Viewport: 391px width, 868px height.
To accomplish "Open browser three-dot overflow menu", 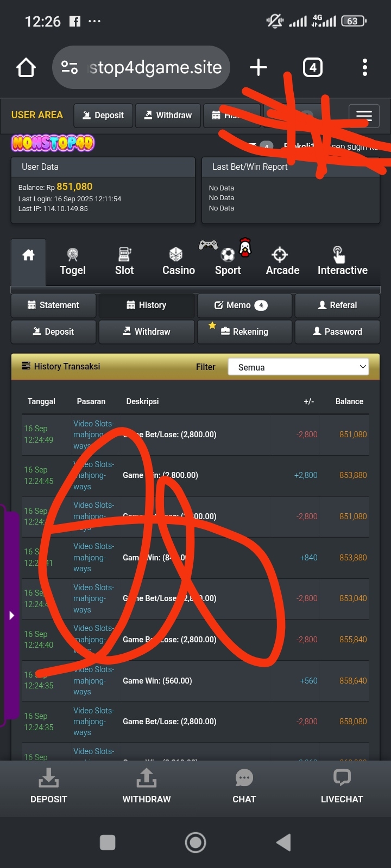I will (365, 67).
